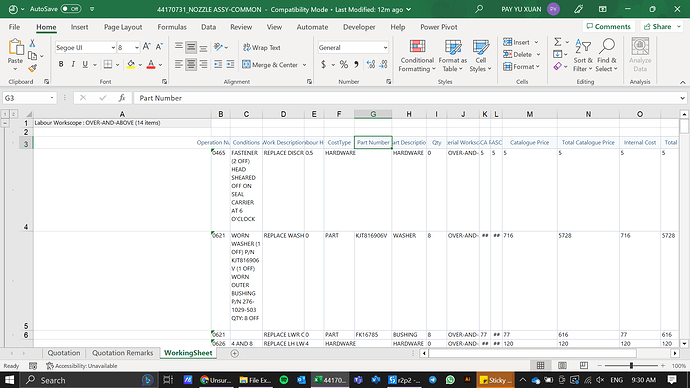Switch to the Formulas tab
The width and height of the screenshot is (690, 388).
pyautogui.click(x=172, y=27)
